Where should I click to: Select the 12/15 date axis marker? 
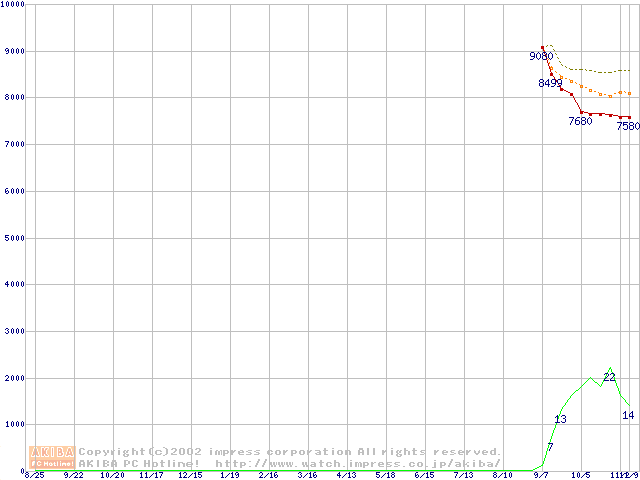(190, 476)
